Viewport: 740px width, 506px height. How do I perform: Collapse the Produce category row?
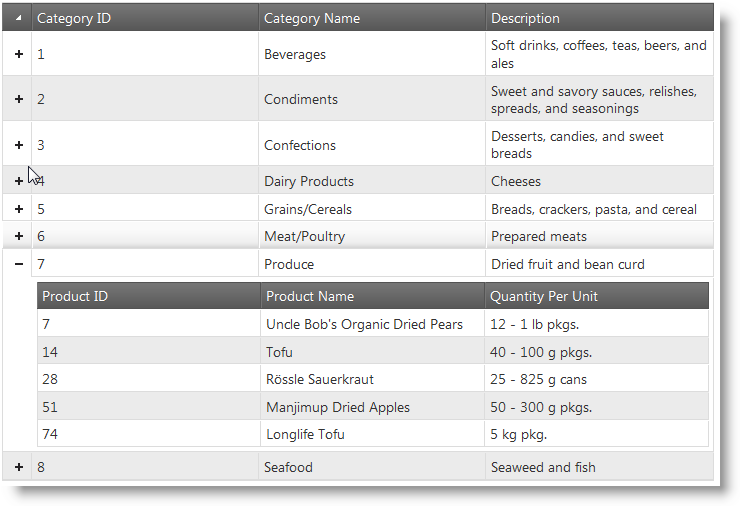[x=19, y=264]
